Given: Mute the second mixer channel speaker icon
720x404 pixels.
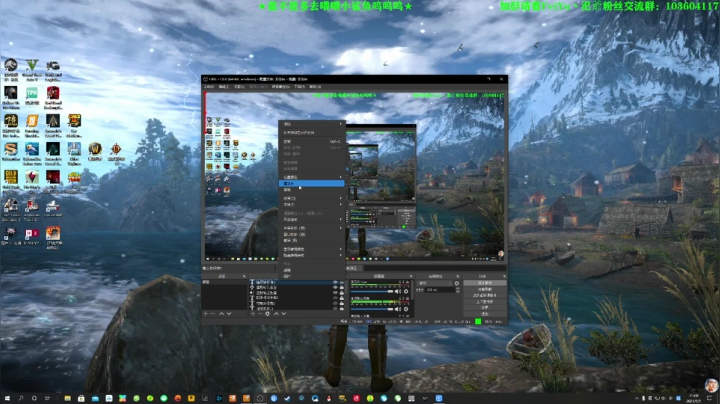Looking at the screenshot, I should point(397,309).
